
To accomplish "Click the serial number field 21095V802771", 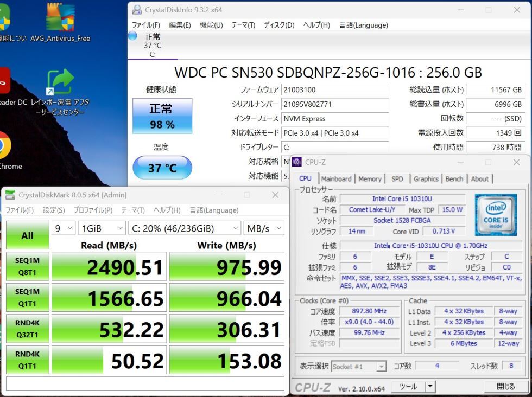I will (x=335, y=104).
